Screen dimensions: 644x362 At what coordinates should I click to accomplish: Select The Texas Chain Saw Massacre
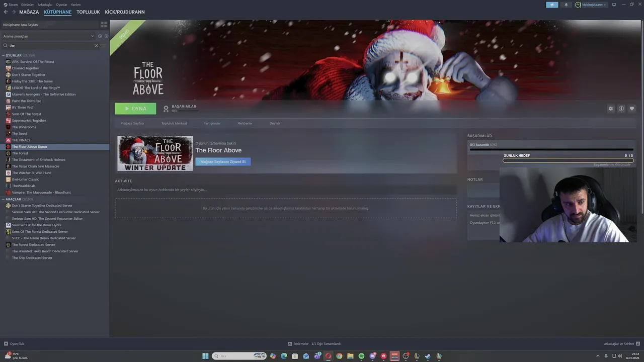[35, 166]
